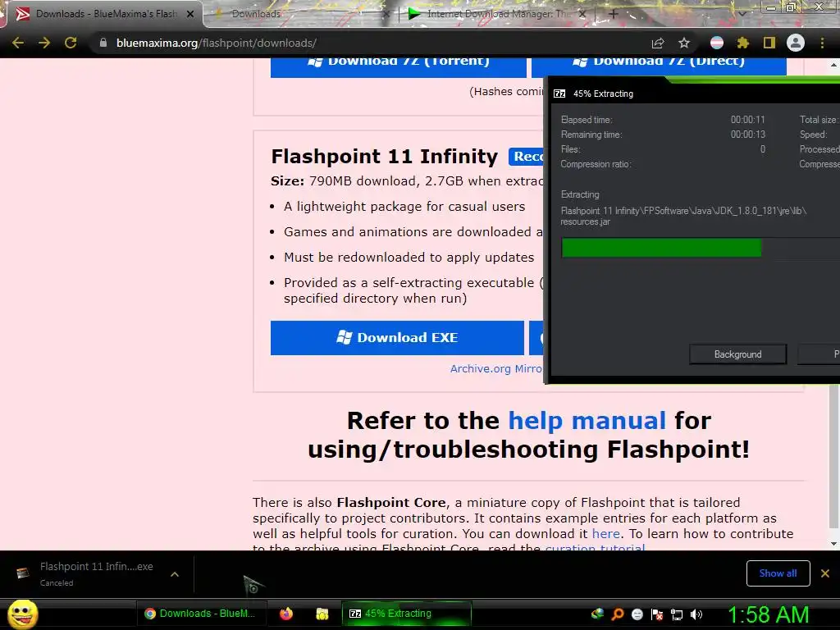Click the 1:58 AM taskbar clock

click(x=768, y=614)
